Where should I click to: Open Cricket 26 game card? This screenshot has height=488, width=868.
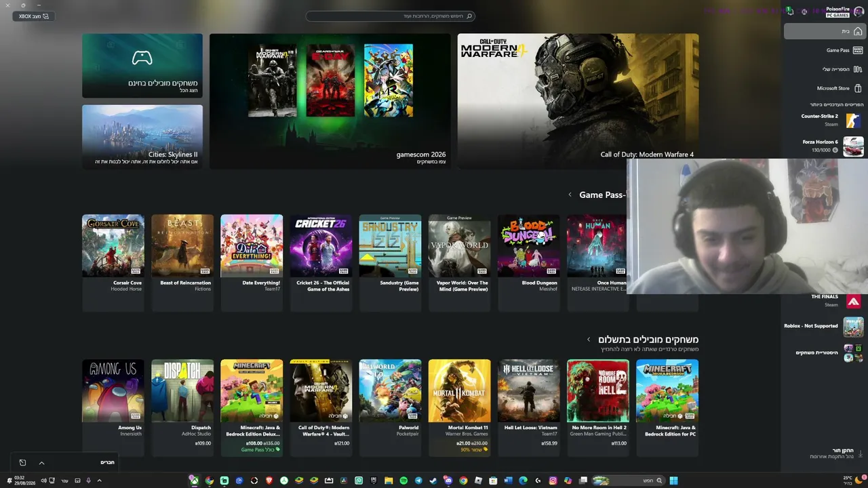pos(321,263)
